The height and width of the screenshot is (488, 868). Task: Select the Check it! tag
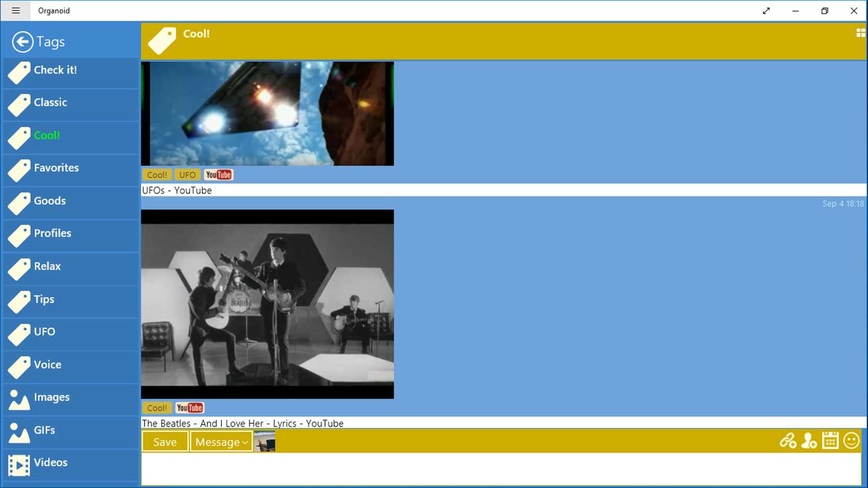click(71, 73)
